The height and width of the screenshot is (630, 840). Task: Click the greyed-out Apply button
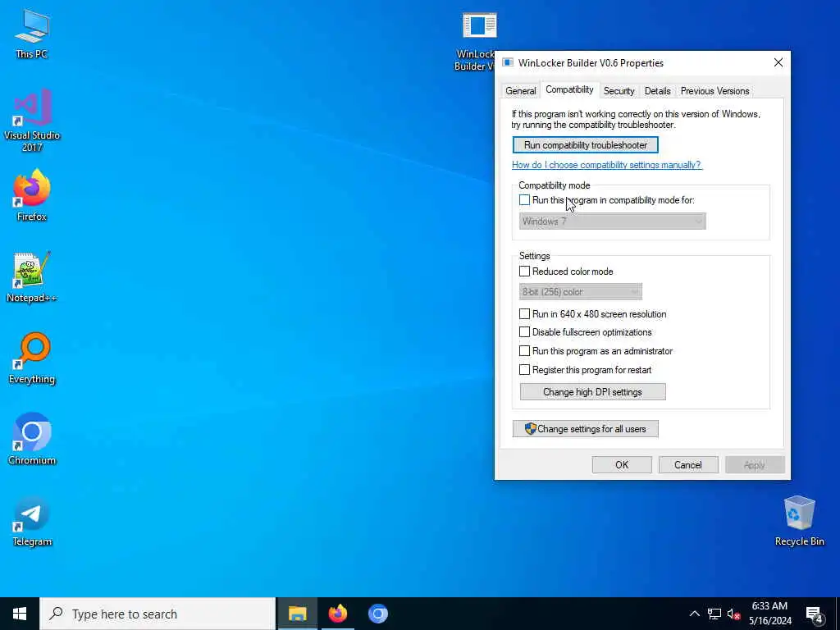pyautogui.click(x=755, y=465)
